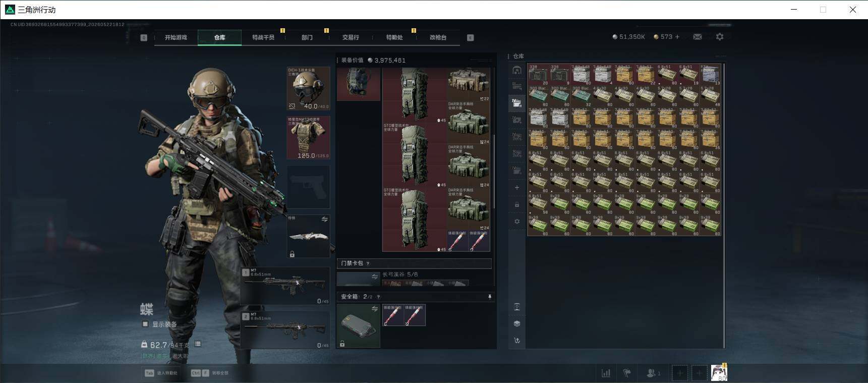Select the M7 rifle in weapon slot 2

point(285,330)
